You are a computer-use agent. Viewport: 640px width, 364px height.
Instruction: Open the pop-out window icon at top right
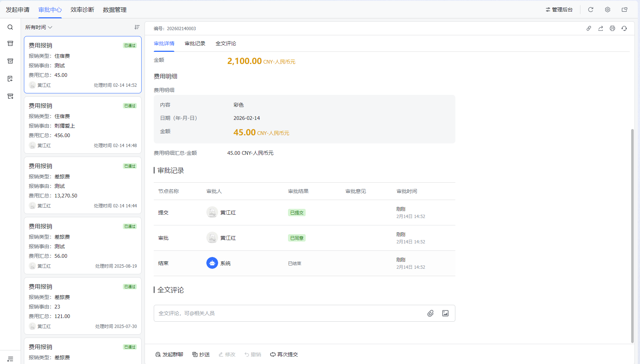coord(625,10)
